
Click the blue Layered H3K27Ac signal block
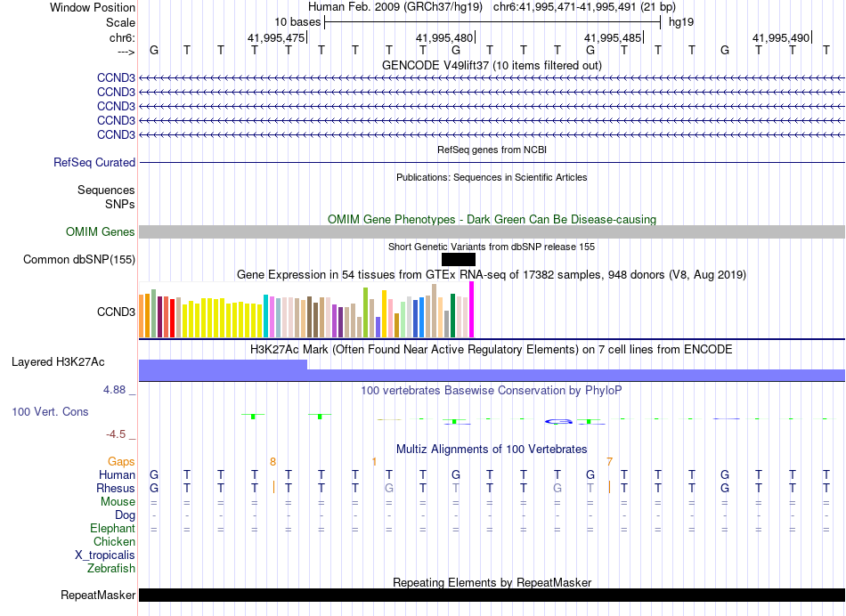[492, 370]
